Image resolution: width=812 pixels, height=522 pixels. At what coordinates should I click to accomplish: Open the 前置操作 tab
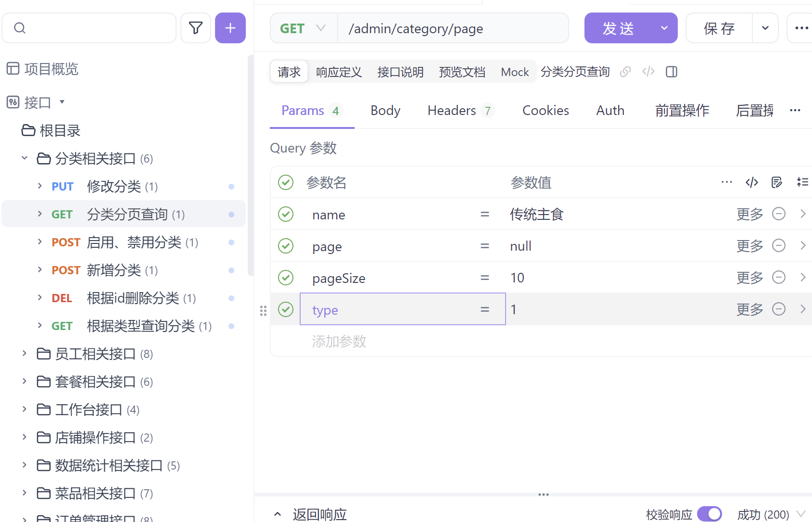pos(682,110)
